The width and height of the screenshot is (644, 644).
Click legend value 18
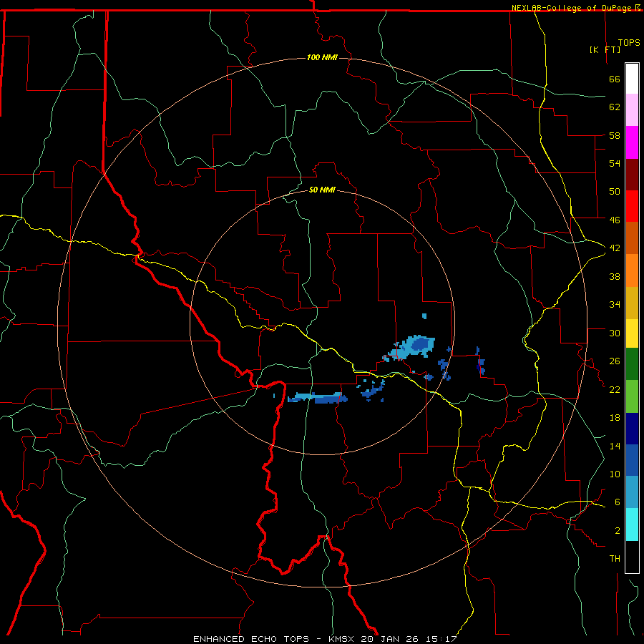click(x=615, y=418)
